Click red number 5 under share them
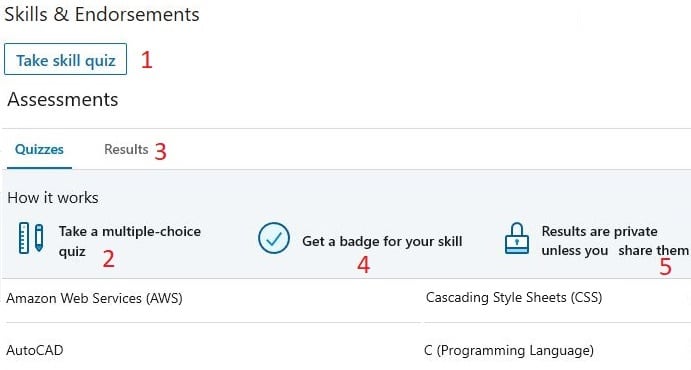691x370 pixels. click(x=665, y=267)
